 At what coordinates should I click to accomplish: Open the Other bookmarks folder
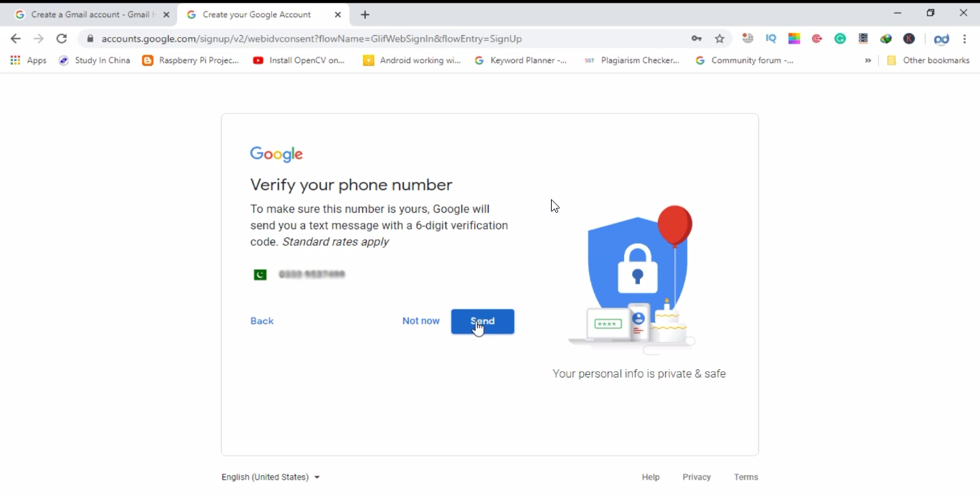click(x=928, y=61)
